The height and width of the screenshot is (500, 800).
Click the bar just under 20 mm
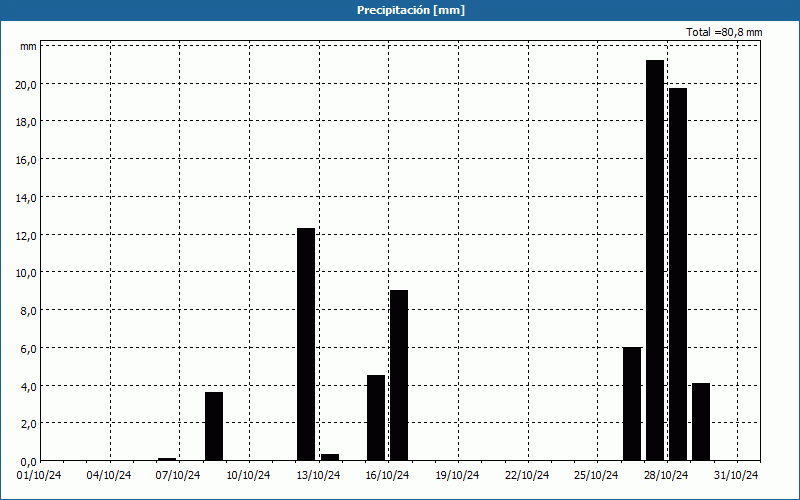tap(678, 274)
